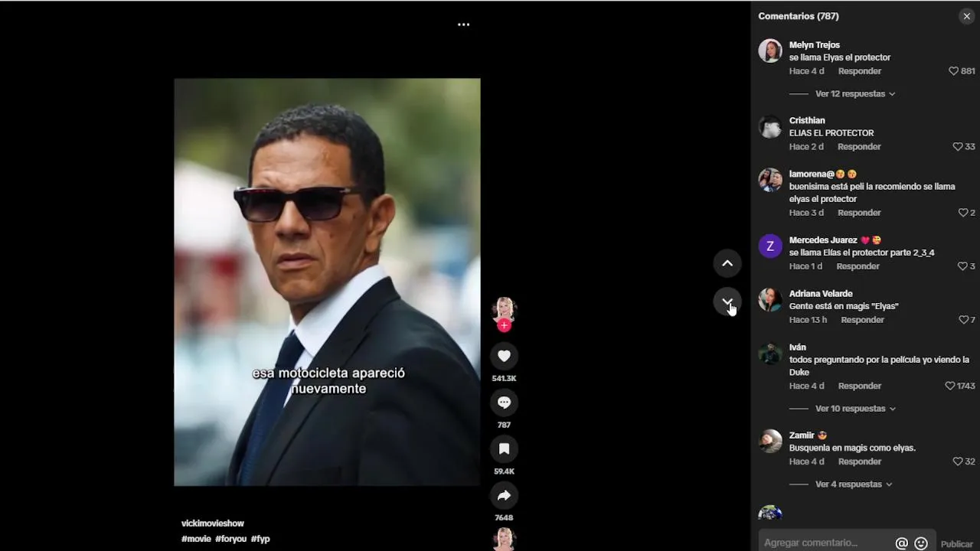
Task: Like the video with the heart icon
Action: tap(504, 356)
